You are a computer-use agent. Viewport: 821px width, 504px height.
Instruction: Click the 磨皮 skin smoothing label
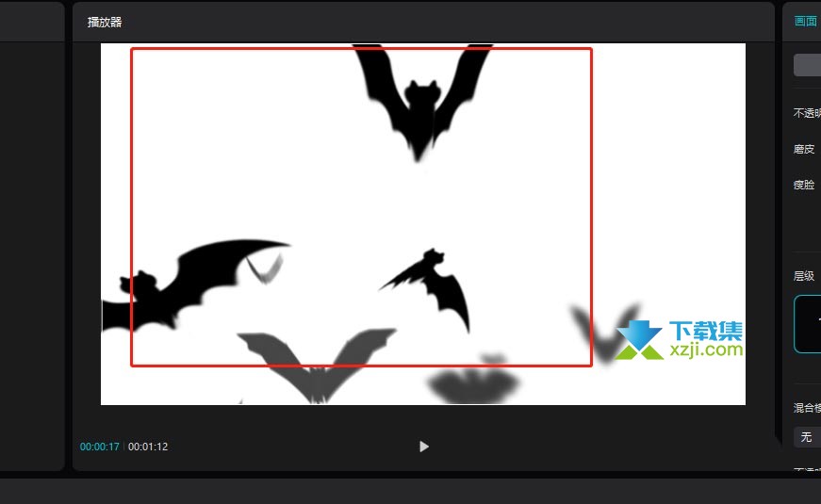(804, 149)
